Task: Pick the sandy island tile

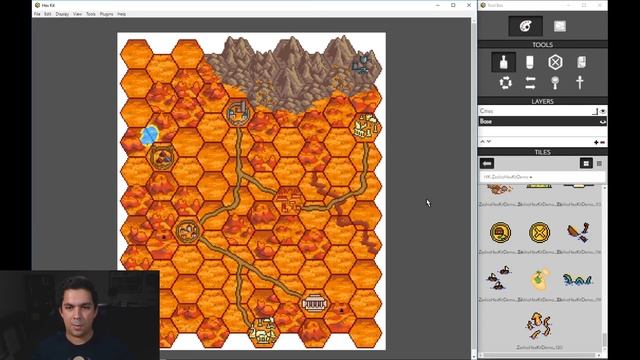Action: (540, 280)
